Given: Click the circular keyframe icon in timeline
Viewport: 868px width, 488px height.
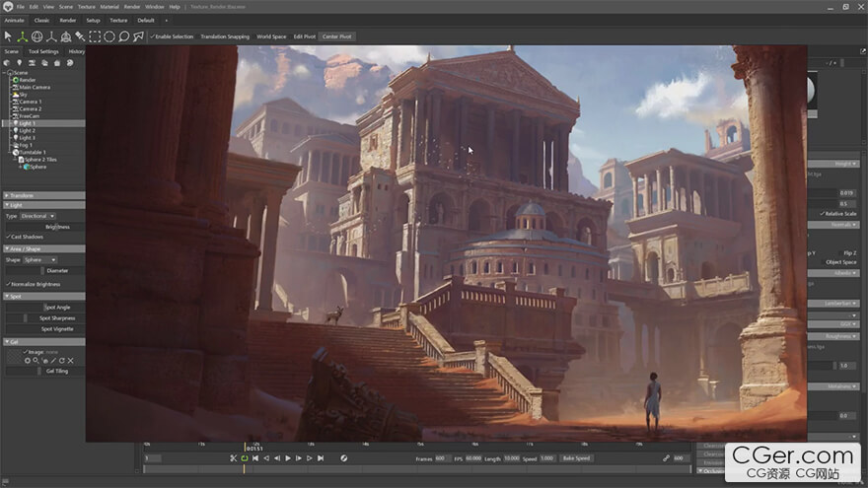Looking at the screenshot, I should click(x=344, y=458).
